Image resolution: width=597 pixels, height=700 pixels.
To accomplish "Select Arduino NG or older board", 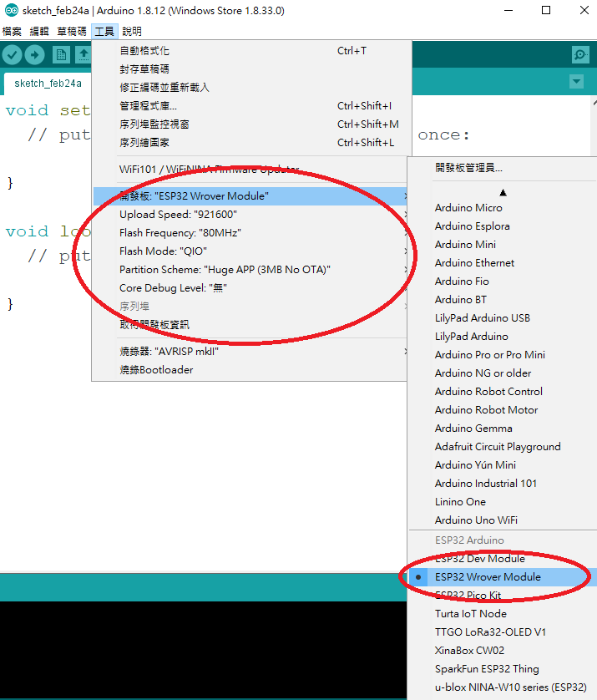I will pyautogui.click(x=503, y=373).
